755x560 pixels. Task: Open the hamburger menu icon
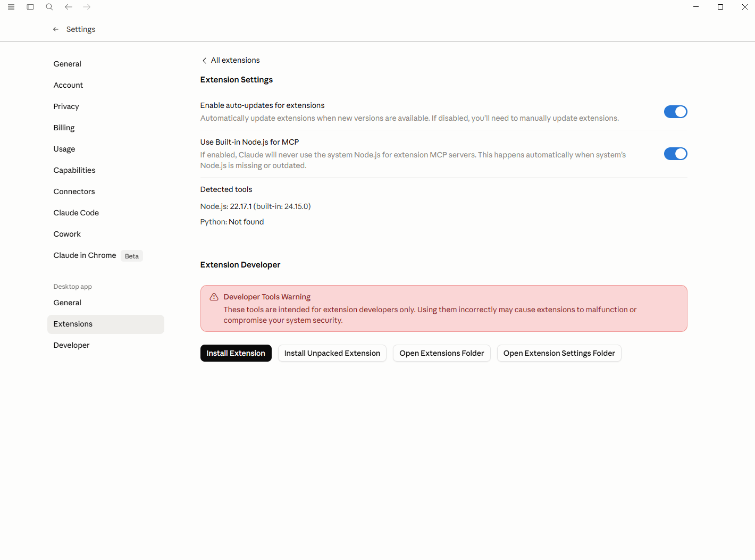(x=11, y=7)
